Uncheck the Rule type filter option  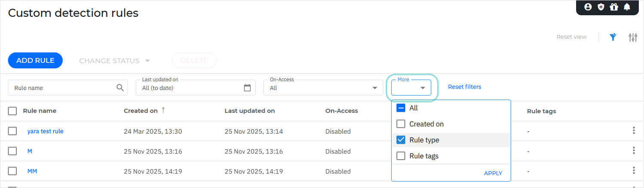point(401,140)
